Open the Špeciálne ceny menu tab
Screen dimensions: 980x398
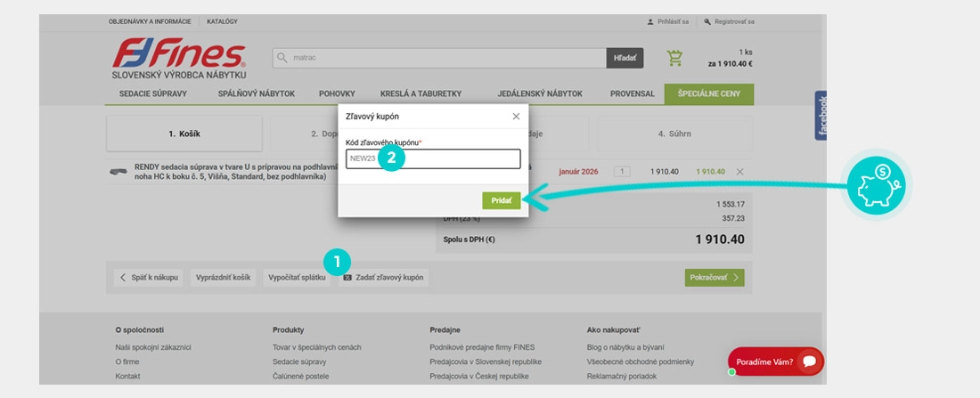click(708, 94)
